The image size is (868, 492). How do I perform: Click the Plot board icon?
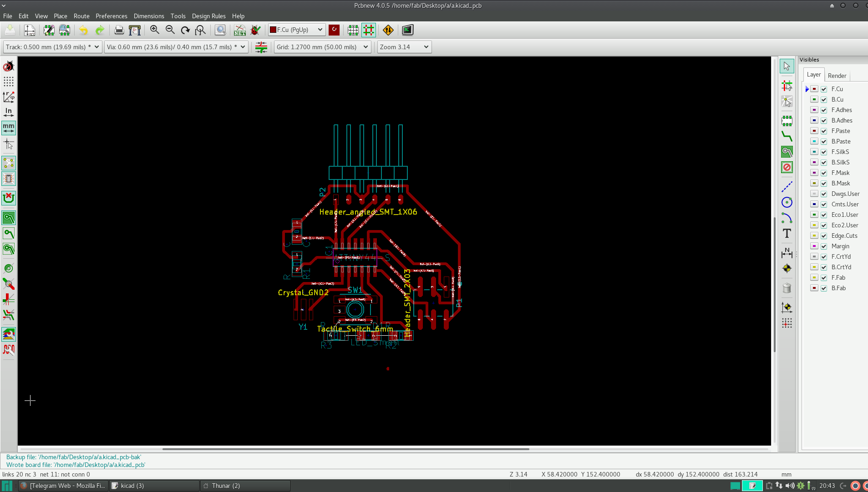[x=135, y=30]
